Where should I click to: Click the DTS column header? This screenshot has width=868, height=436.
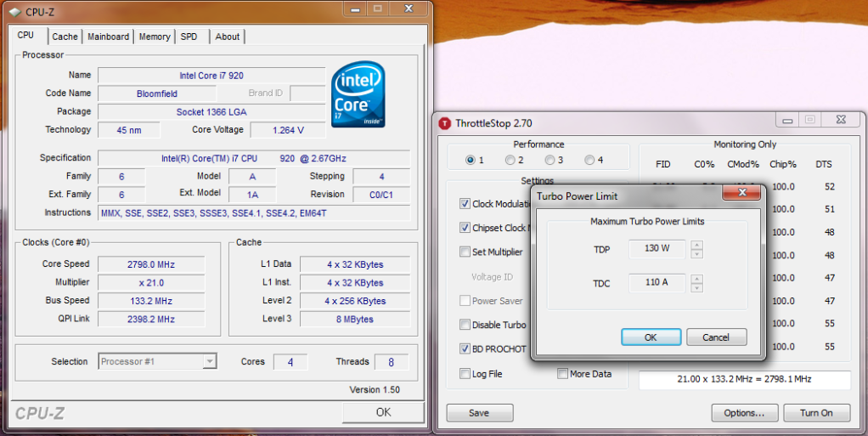(824, 164)
